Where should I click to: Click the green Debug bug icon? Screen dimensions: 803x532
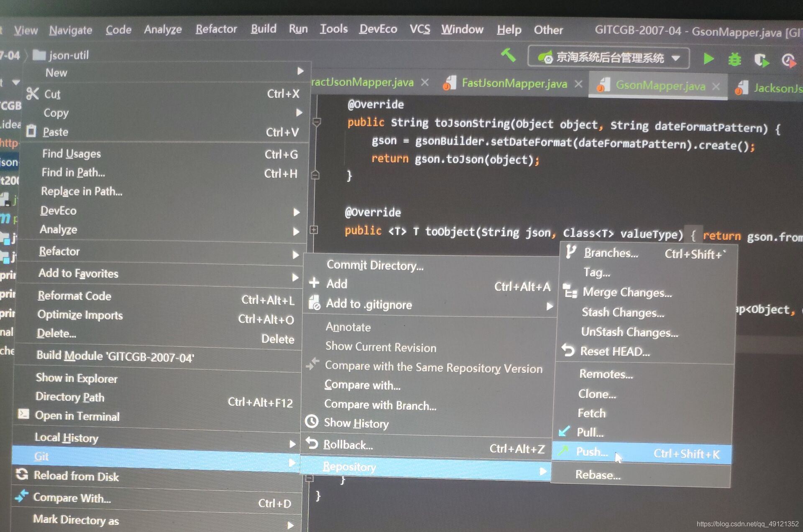[x=734, y=60]
